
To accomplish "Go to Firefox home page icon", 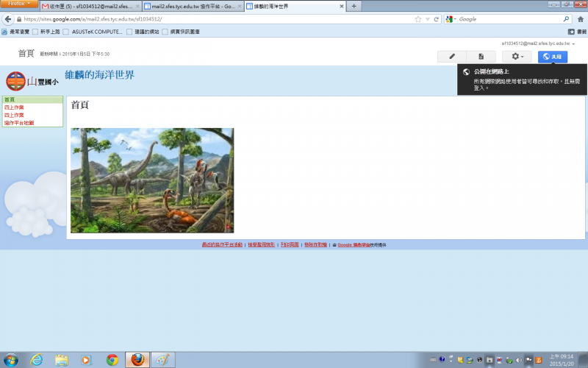I will (581, 19).
